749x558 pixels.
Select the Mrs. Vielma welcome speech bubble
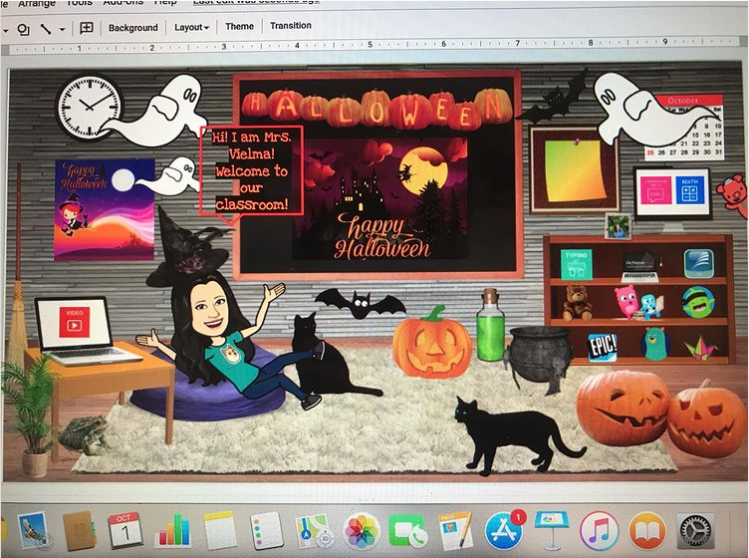pos(251,169)
